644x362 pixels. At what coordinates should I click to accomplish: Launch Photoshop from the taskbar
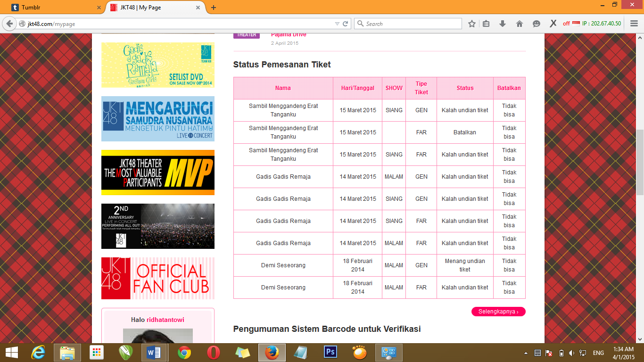point(330,352)
